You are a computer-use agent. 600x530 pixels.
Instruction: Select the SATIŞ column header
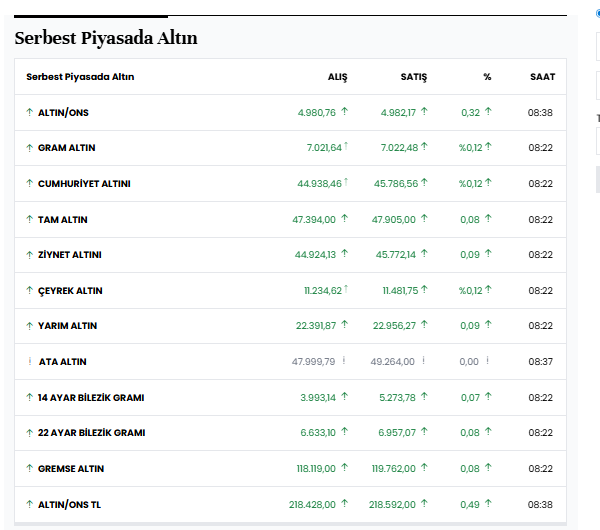click(x=413, y=77)
